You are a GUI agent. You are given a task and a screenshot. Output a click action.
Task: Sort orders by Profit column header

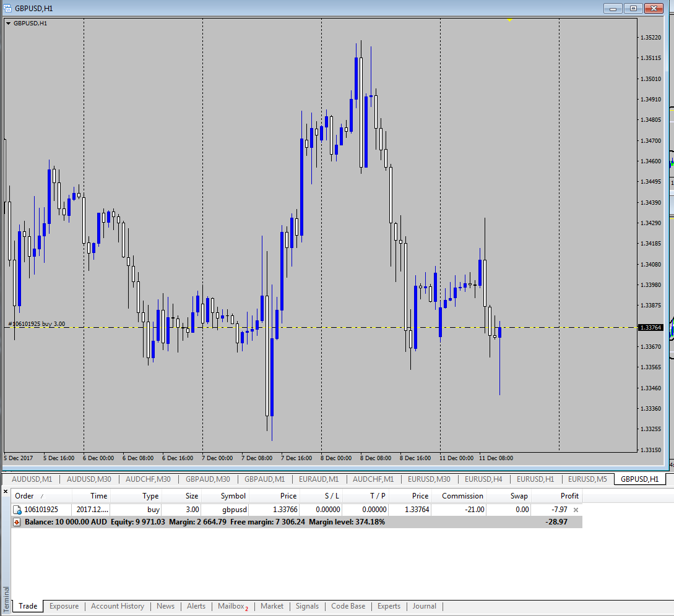557,496
